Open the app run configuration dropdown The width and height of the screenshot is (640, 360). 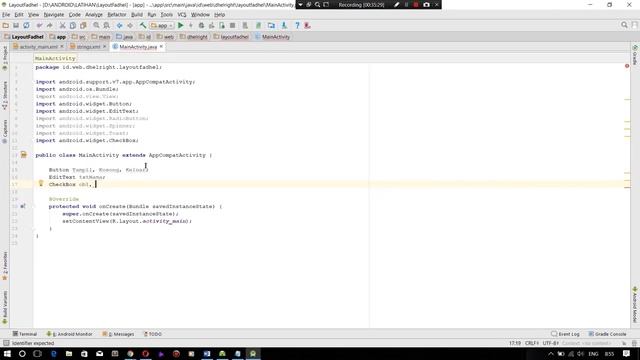pos(162,25)
